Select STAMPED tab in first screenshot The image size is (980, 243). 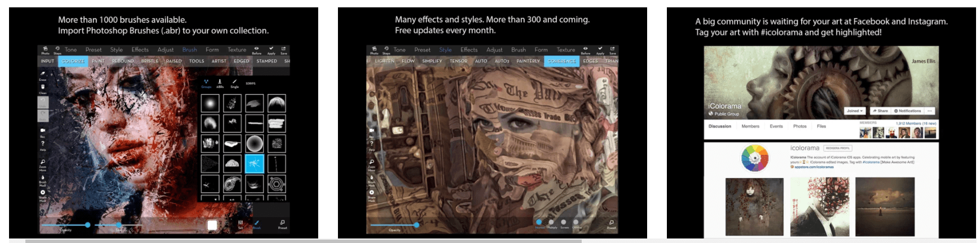[x=266, y=61]
